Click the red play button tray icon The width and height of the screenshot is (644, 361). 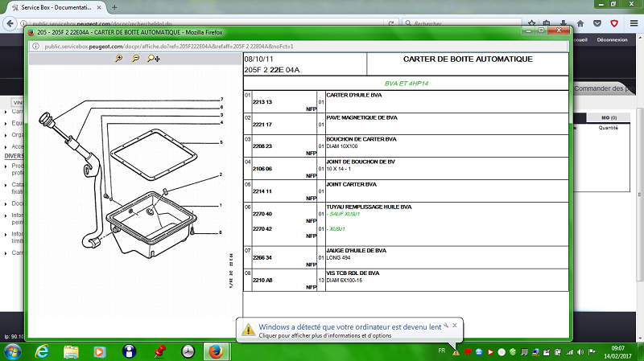490,352
